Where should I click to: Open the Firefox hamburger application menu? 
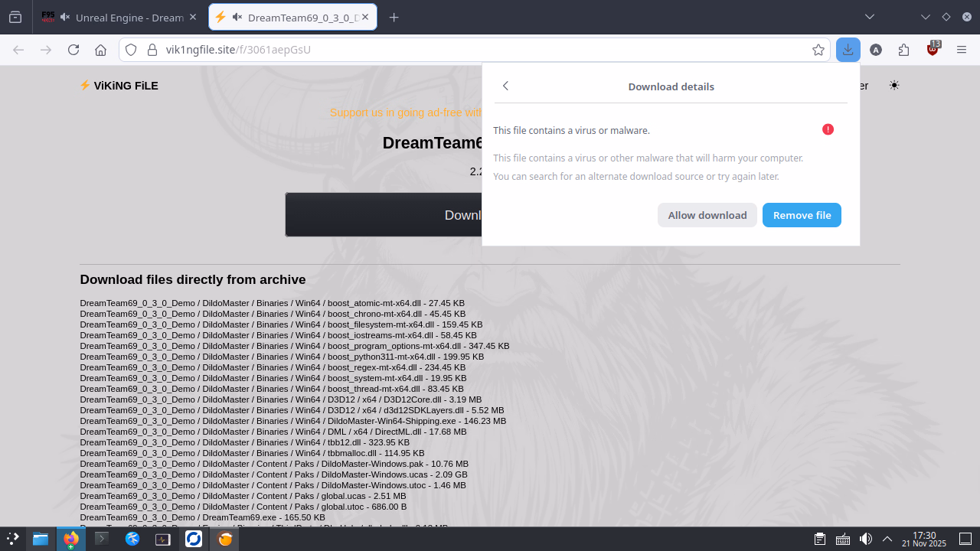click(962, 50)
